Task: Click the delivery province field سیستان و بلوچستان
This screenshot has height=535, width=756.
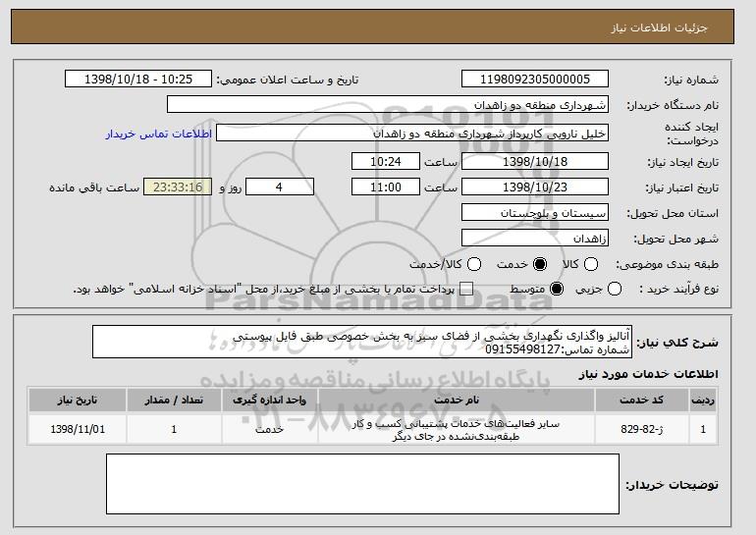Action: click(535, 213)
